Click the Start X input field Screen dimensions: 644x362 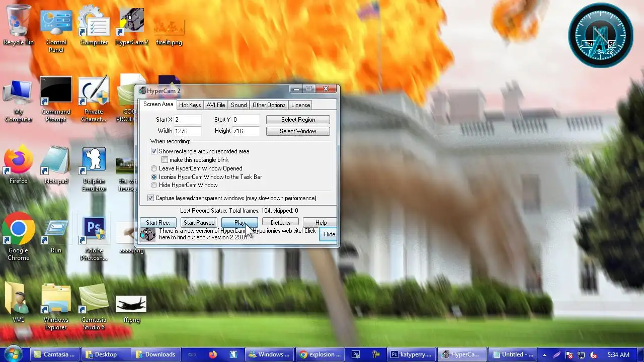click(187, 120)
